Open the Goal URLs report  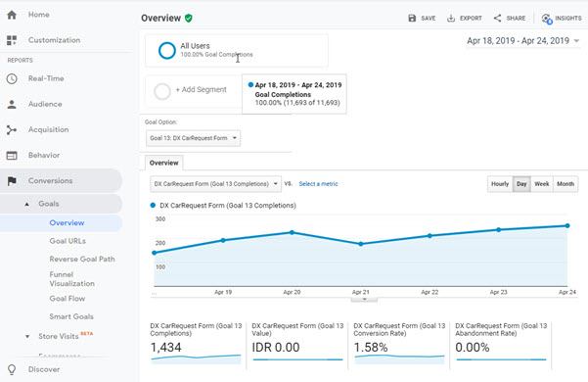pyautogui.click(x=68, y=241)
